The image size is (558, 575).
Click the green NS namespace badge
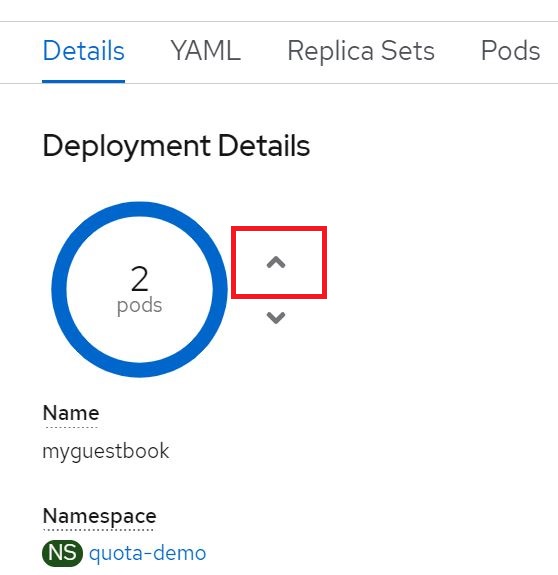(62, 553)
